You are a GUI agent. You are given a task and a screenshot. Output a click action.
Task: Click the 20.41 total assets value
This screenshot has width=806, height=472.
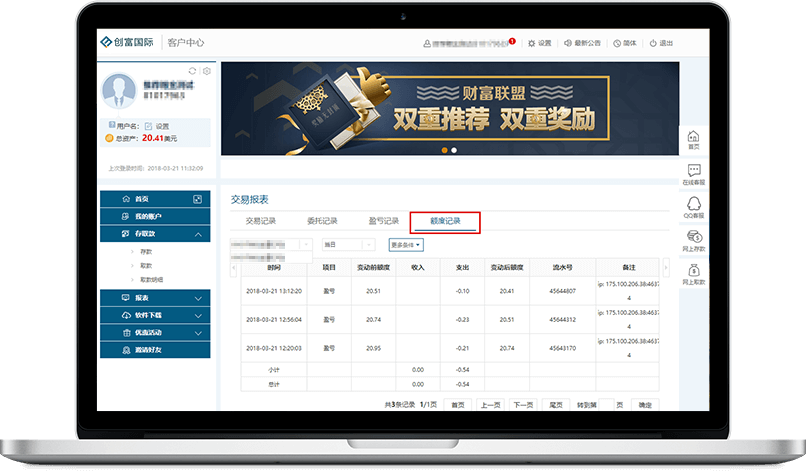tap(153, 138)
